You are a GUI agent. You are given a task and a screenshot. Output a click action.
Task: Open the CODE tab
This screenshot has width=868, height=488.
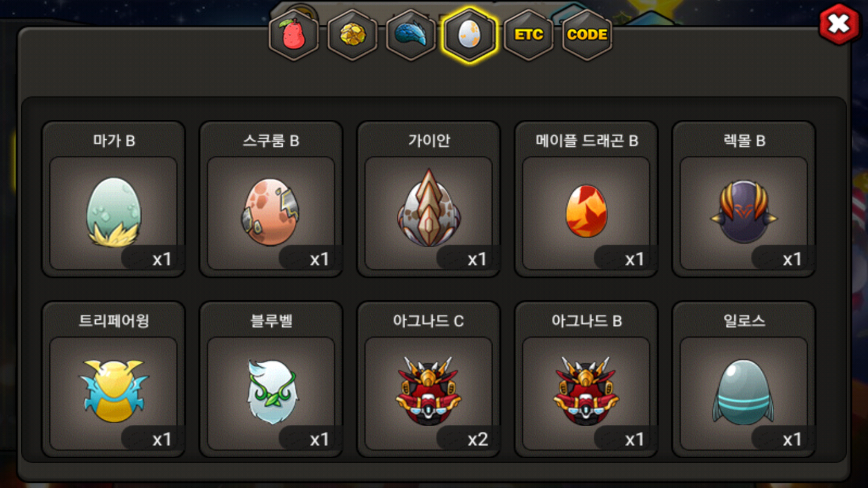587,35
